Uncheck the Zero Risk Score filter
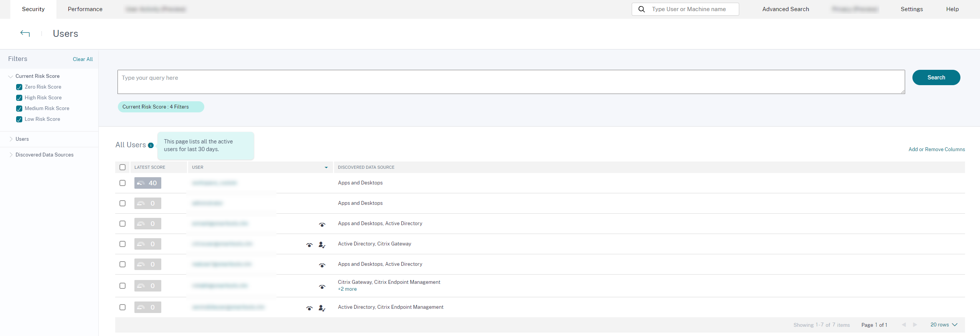The height and width of the screenshot is (336, 980). click(19, 87)
